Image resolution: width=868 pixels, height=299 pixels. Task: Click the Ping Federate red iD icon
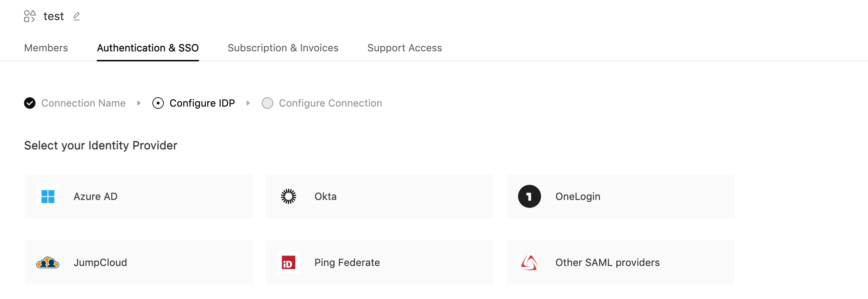[289, 263]
